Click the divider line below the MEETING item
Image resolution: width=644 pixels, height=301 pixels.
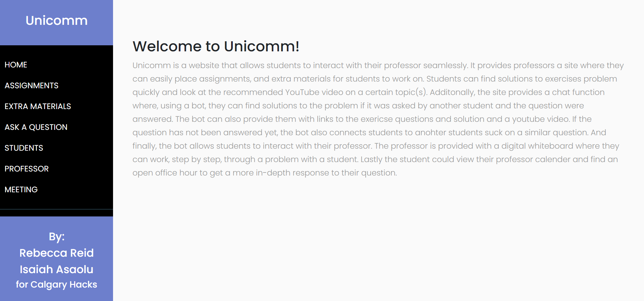pyautogui.click(x=56, y=209)
